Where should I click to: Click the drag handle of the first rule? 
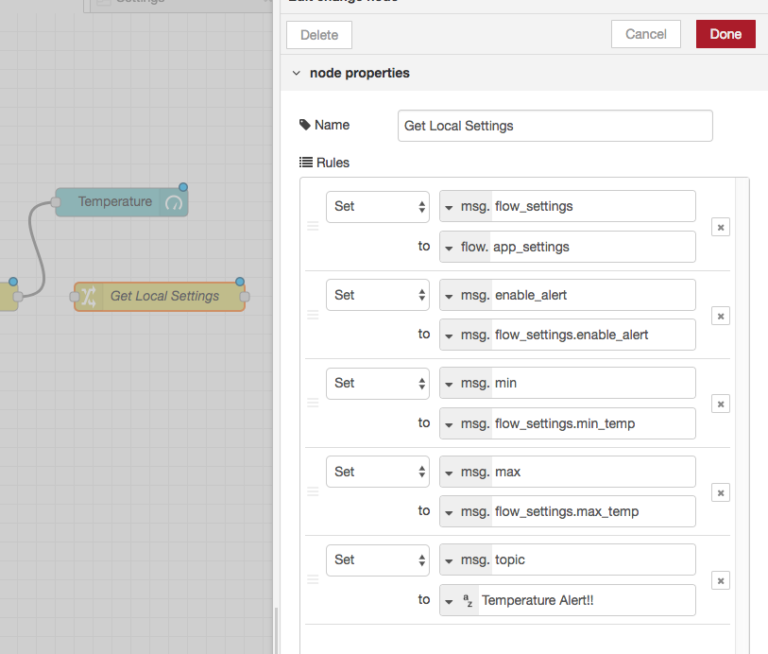point(312,226)
